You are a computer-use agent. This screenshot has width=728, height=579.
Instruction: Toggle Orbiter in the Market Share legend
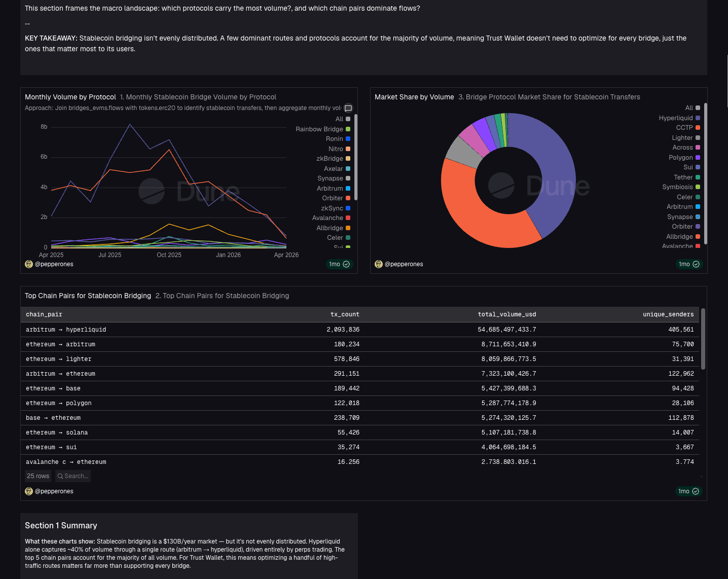[x=686, y=227]
